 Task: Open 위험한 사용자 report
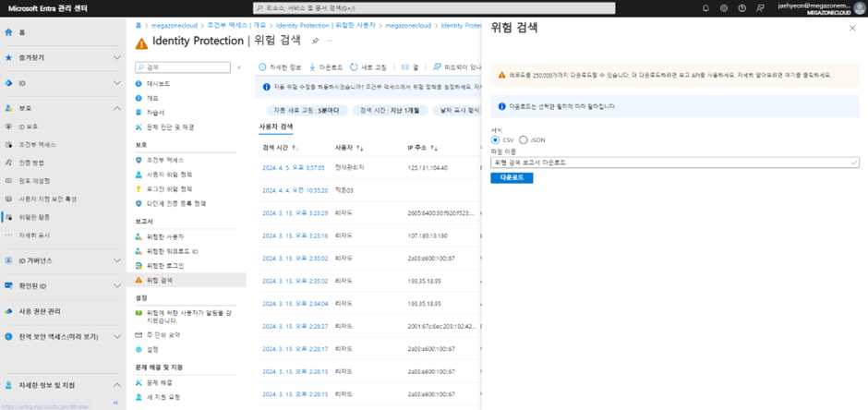tap(165, 236)
